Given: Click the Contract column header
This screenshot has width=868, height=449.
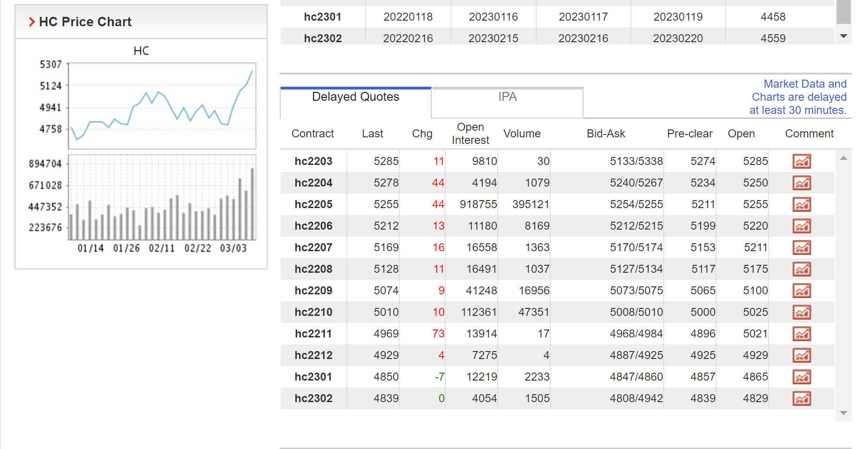Looking at the screenshot, I should pos(313,134).
